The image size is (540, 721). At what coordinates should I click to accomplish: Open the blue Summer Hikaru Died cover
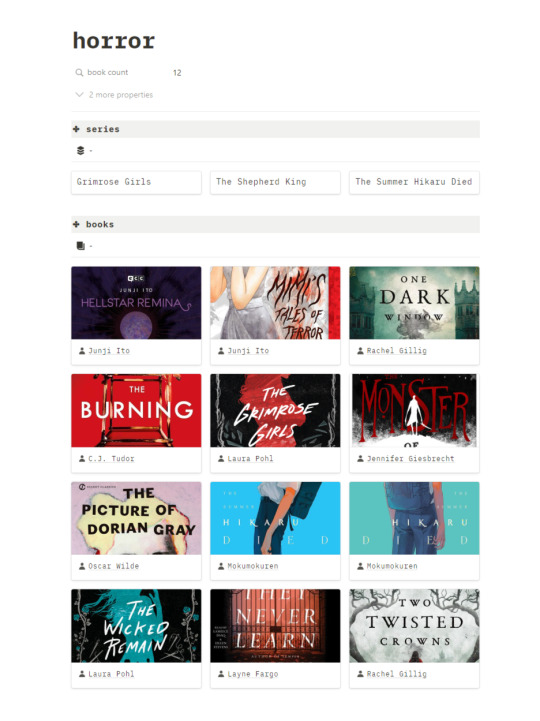pyautogui.click(x=275, y=518)
